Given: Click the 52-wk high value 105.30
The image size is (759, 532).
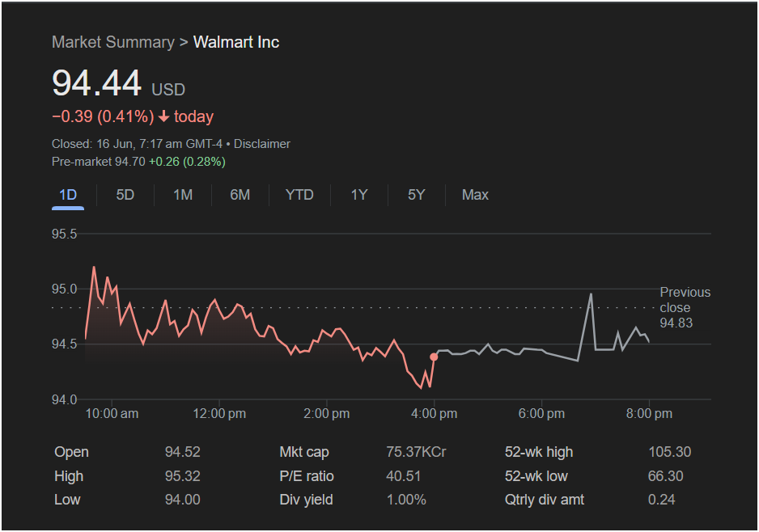Looking at the screenshot, I should coord(669,452).
